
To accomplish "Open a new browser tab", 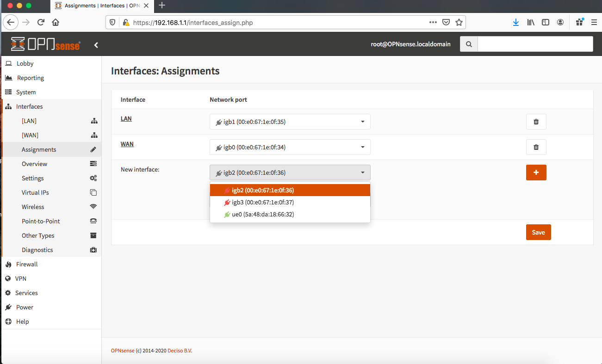I will click(162, 6).
